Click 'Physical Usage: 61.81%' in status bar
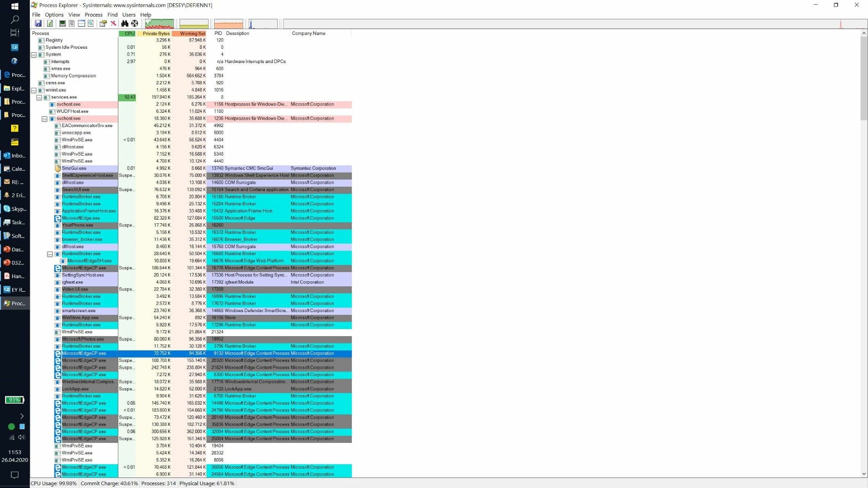Image resolution: width=868 pixels, height=488 pixels. 207,483
